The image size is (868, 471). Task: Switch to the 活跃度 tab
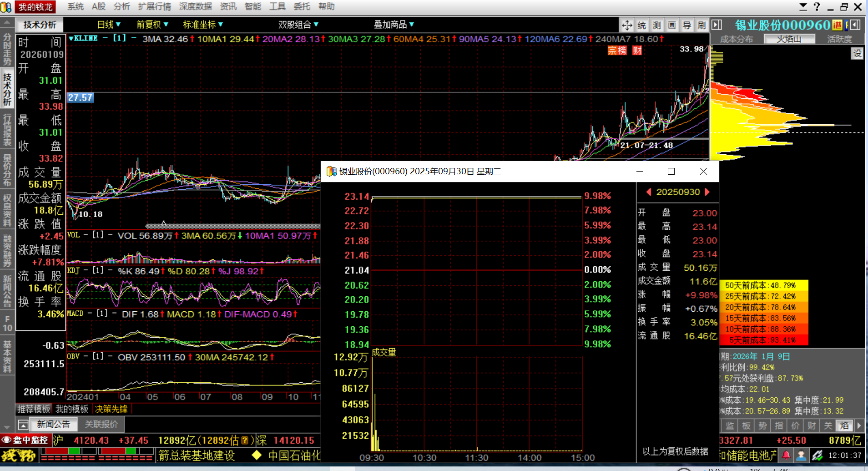pos(839,39)
